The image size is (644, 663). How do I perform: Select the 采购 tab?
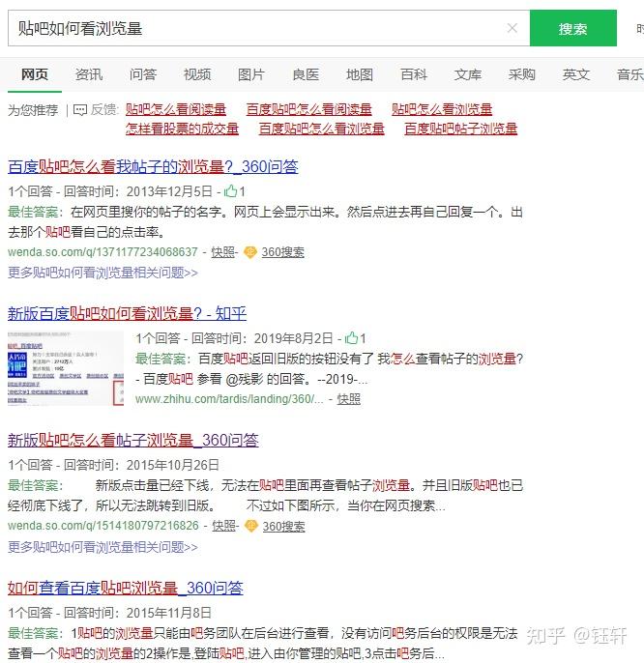pos(522,74)
